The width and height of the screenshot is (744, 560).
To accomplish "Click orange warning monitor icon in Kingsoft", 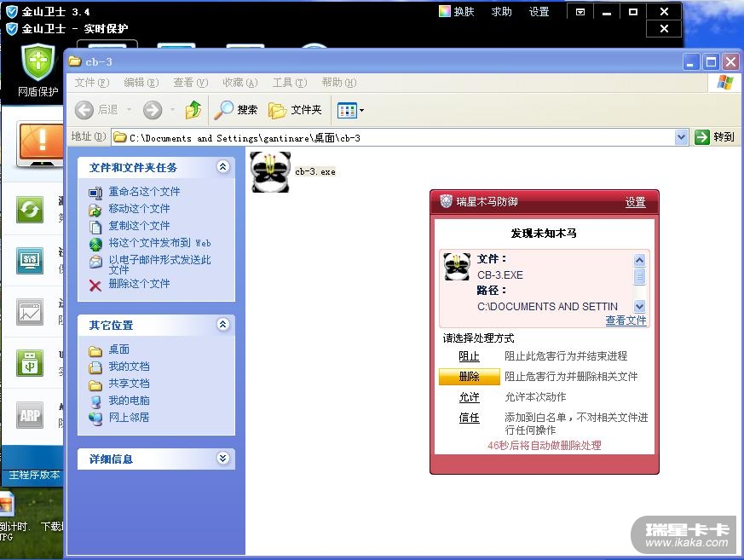I will (x=40, y=143).
